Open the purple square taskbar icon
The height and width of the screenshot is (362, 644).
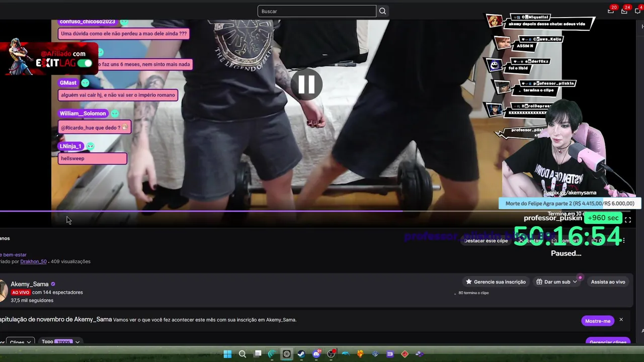click(390, 354)
